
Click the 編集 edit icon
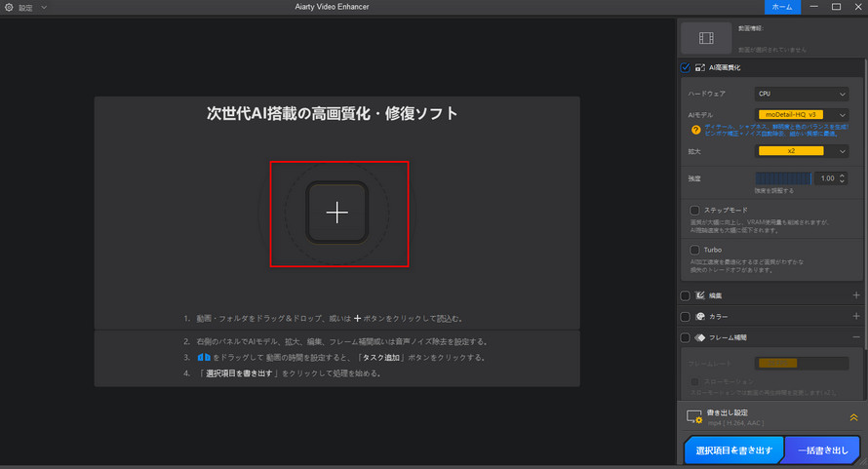(700, 295)
